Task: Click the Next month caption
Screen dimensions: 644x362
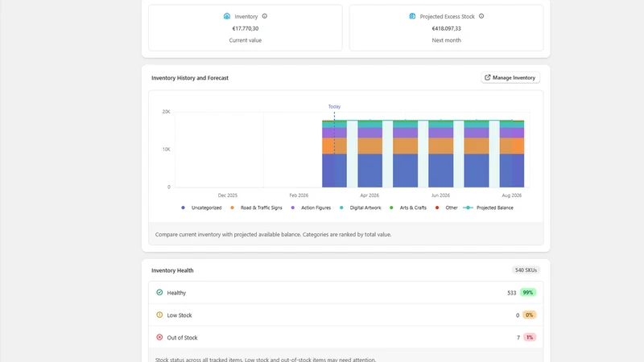Action: tap(446, 40)
